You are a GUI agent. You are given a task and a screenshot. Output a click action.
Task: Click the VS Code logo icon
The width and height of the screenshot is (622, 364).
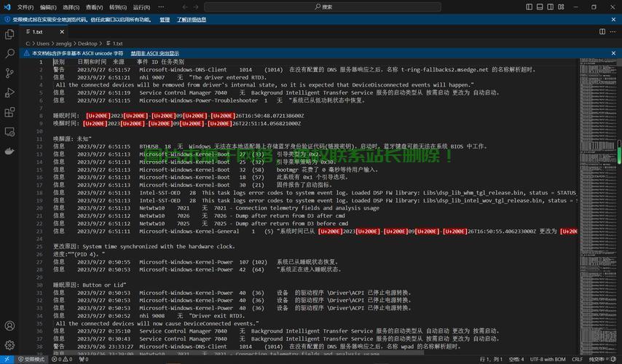point(7,7)
